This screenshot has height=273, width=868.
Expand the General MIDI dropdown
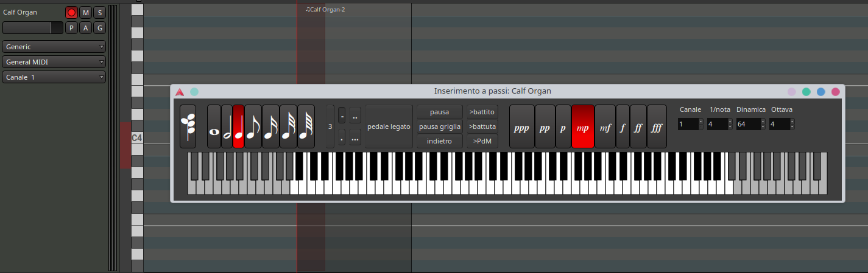pyautogui.click(x=54, y=62)
